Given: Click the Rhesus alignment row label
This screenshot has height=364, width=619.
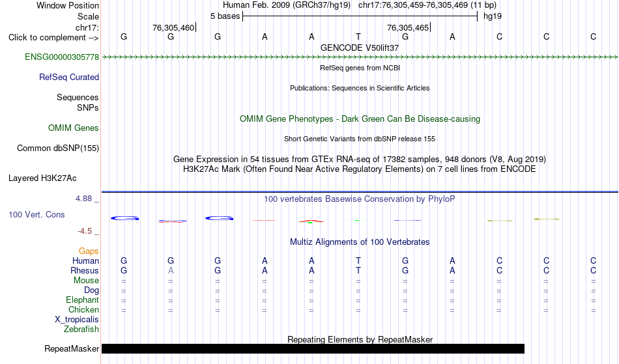Looking at the screenshot, I should click(x=85, y=271).
